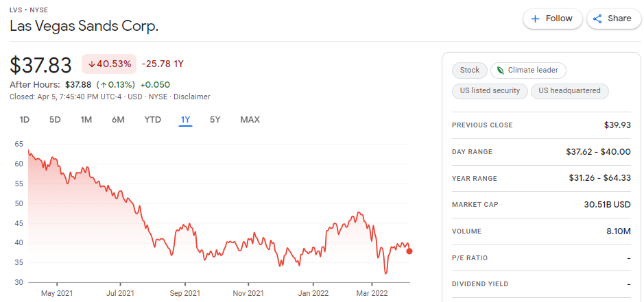Click the US headquartered chip

tap(570, 90)
